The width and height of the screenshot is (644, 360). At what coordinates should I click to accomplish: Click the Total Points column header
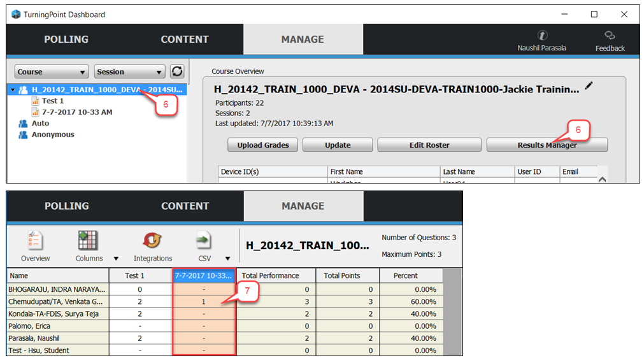pos(347,276)
